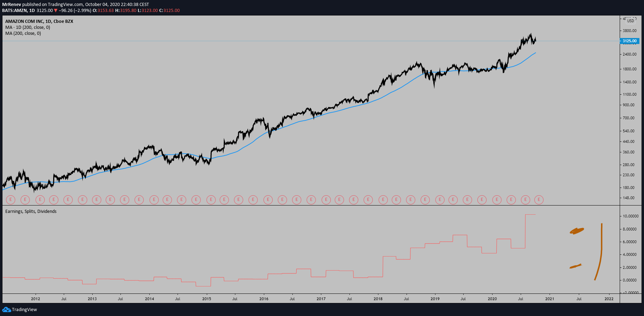
Task: Open the first earnings E marker of 2020
Action: (497, 200)
